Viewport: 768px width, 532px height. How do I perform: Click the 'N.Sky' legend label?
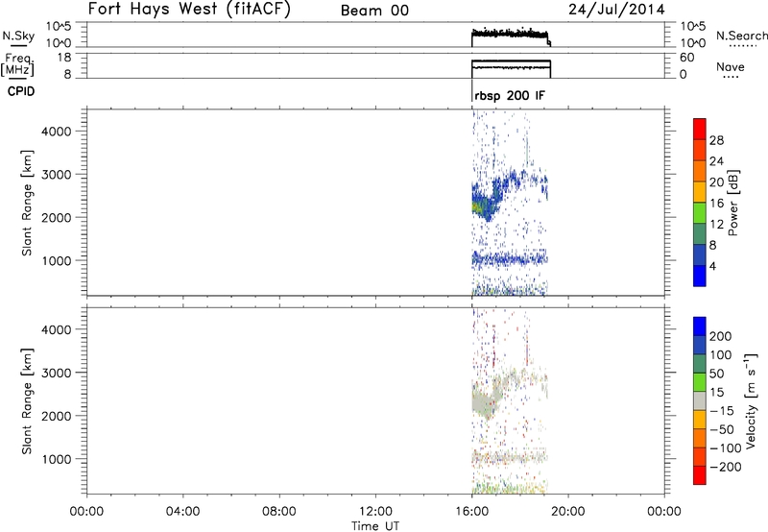coord(18,36)
